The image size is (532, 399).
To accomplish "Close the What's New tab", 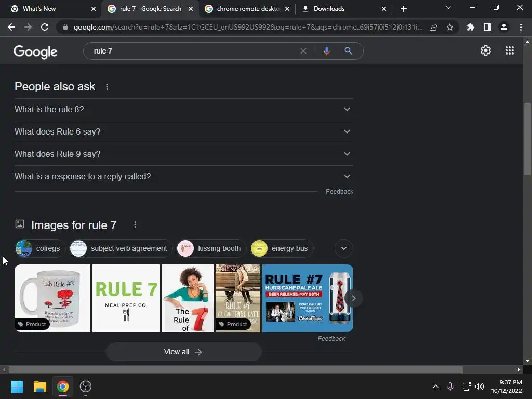I will point(94,9).
